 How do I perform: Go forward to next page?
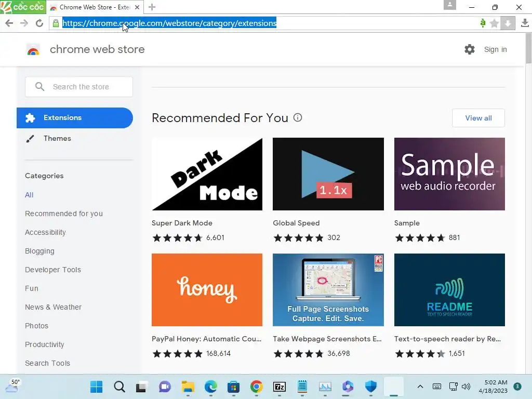click(24, 23)
